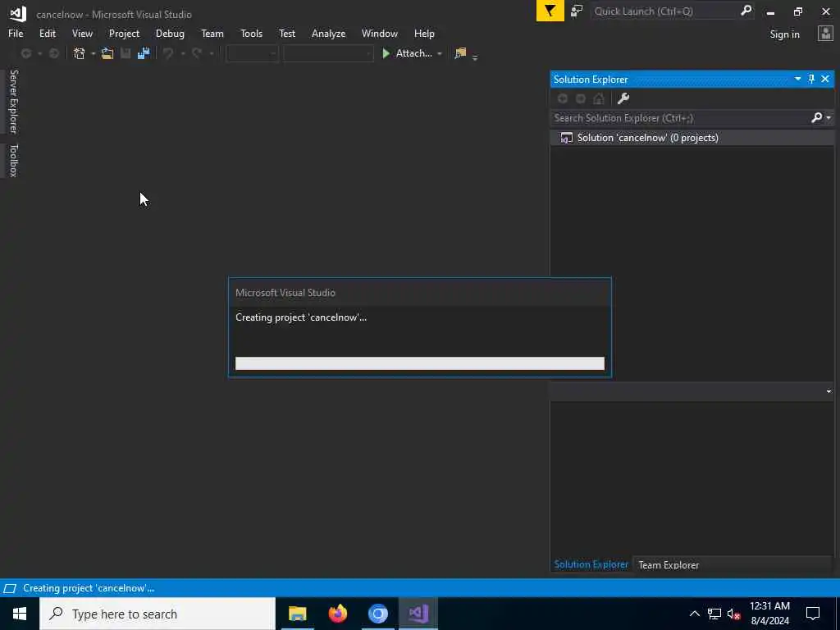
Task: Click the green Start debugging play icon
Action: [386, 53]
